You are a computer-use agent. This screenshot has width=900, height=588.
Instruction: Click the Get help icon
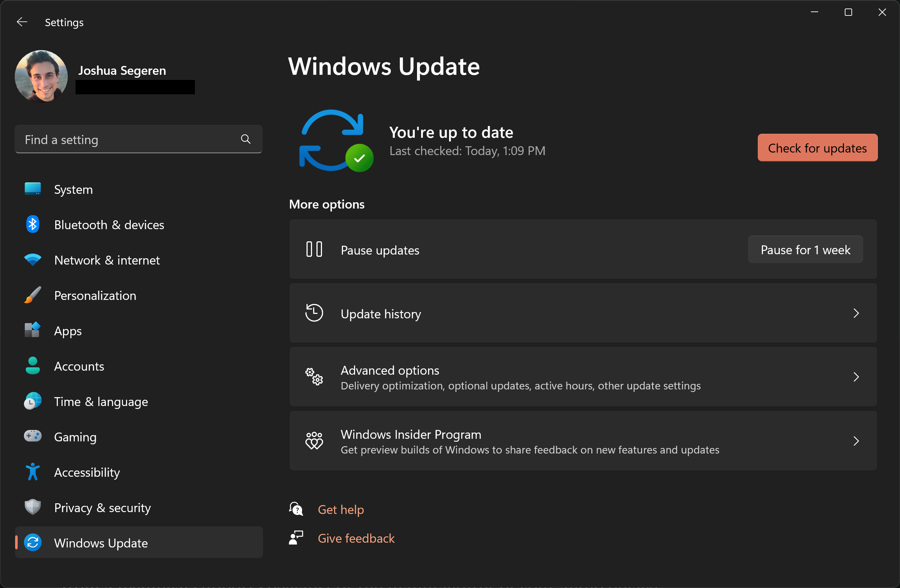(x=296, y=509)
